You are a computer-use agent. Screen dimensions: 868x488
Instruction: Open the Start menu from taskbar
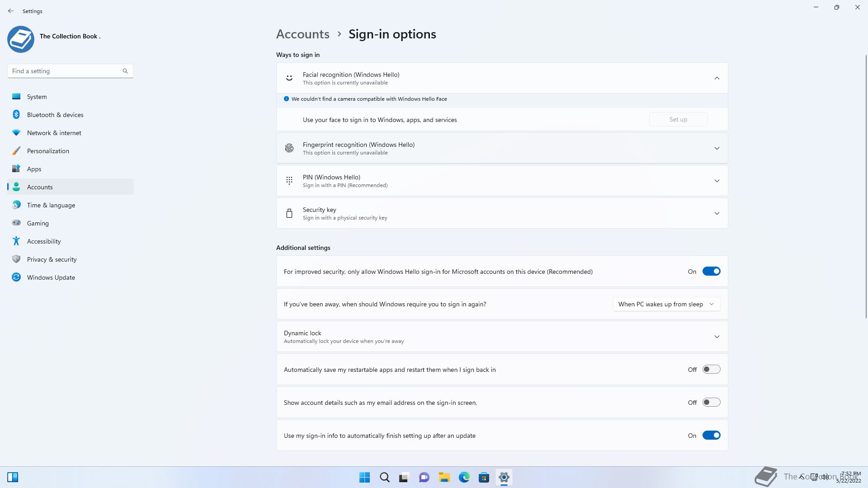coord(364,477)
